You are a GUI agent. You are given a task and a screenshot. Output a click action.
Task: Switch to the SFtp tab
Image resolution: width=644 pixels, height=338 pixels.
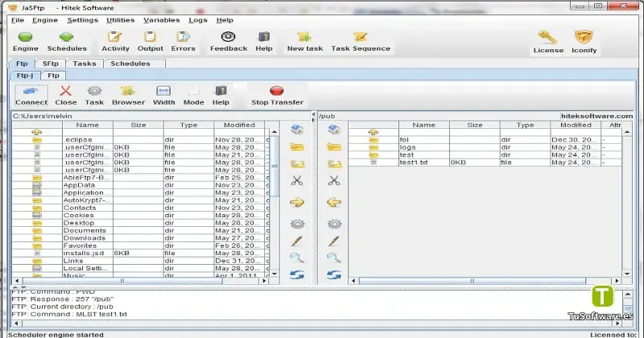(x=51, y=64)
